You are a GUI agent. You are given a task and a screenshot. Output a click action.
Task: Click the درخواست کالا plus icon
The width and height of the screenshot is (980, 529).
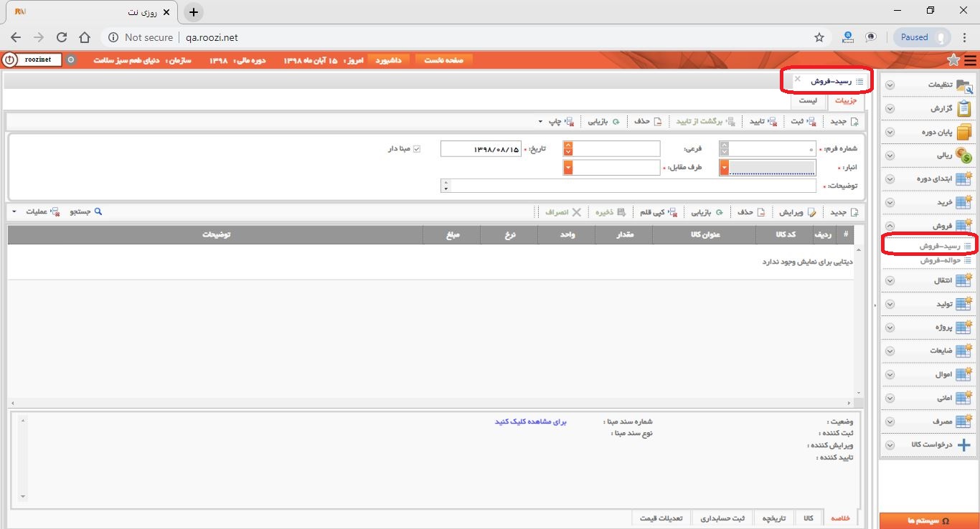[x=964, y=444]
